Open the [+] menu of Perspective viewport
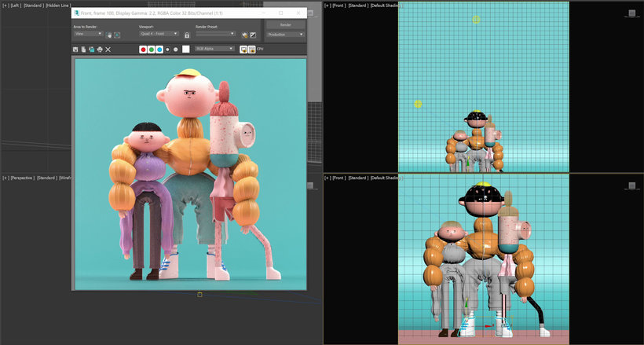644x345 pixels. (5, 178)
